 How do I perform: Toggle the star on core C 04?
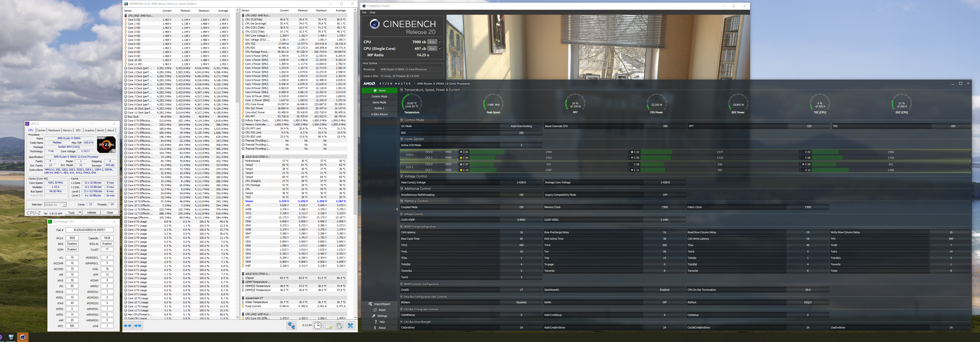click(x=461, y=158)
